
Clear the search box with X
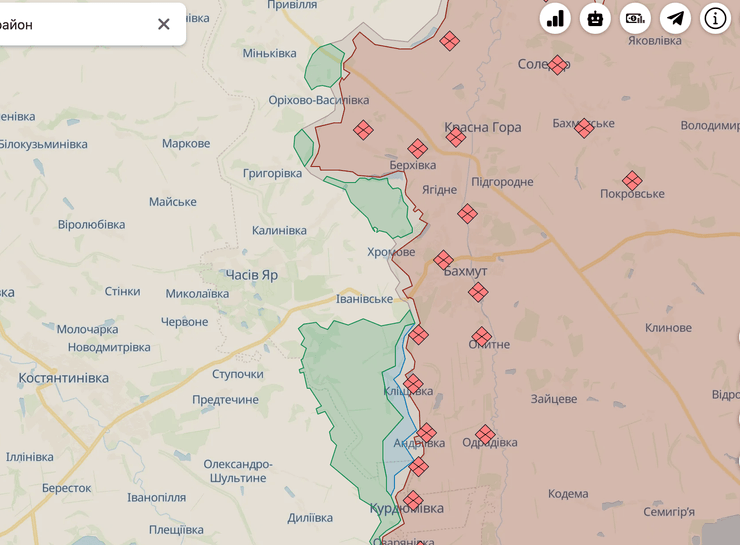(164, 24)
